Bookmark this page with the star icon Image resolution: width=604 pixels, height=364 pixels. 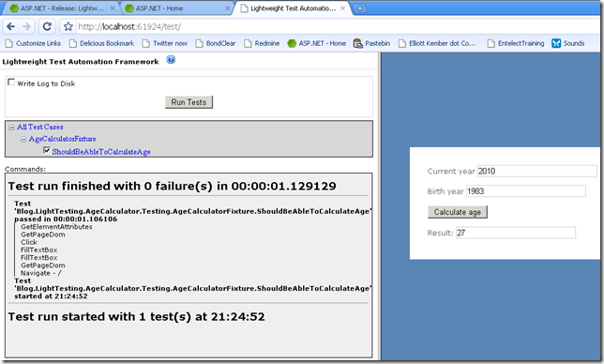68,26
